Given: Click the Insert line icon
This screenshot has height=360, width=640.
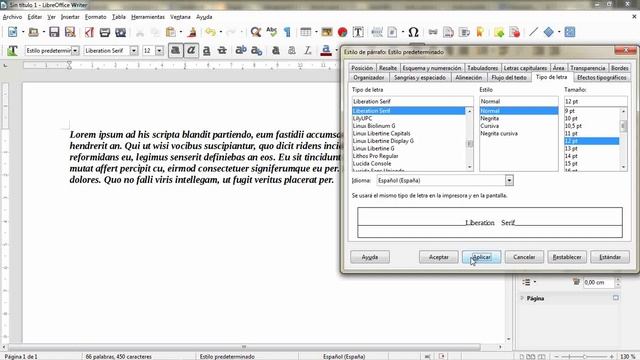Looking at the screenshot, I should click(533, 32).
